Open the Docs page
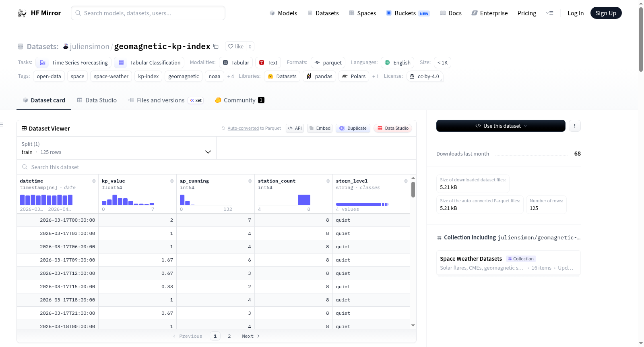Image resolution: width=644 pixels, height=347 pixels. pos(451,13)
